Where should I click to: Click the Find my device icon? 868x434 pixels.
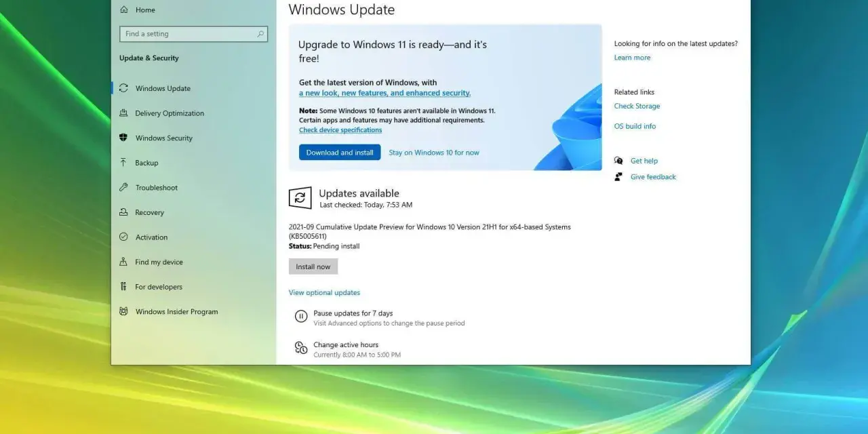123,262
